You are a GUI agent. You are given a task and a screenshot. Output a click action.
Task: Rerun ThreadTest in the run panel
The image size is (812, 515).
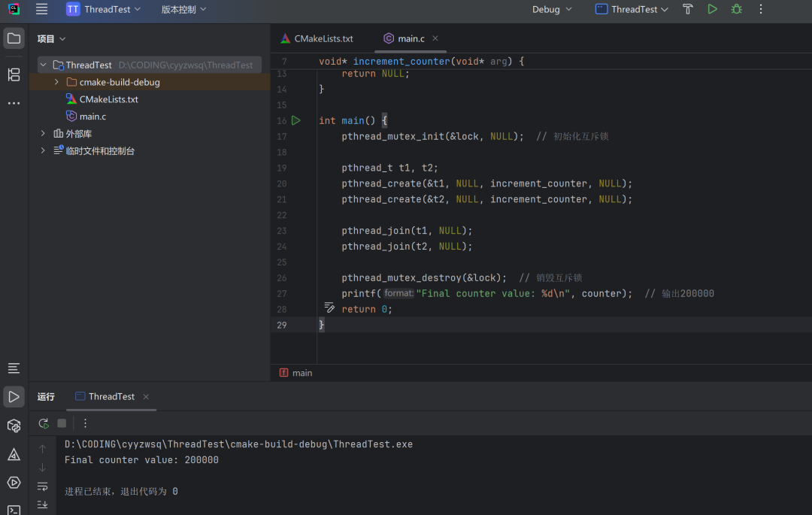tap(44, 423)
